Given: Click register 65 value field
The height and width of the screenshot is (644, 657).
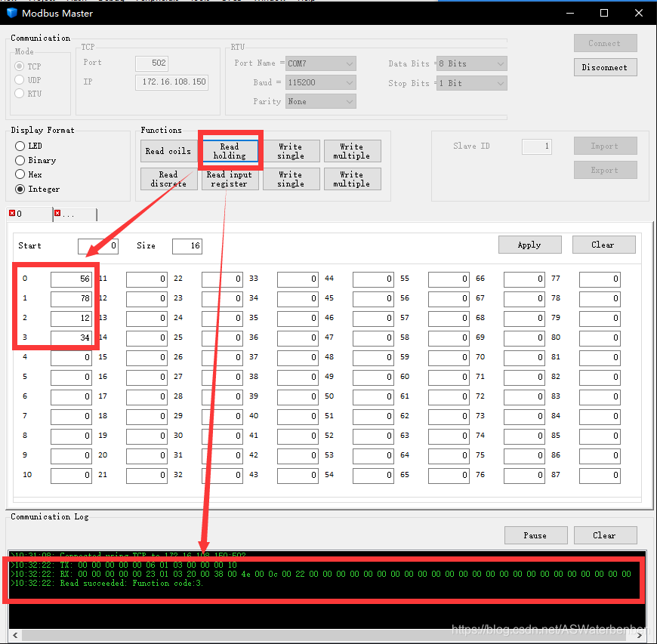Looking at the screenshot, I should click(x=449, y=475).
